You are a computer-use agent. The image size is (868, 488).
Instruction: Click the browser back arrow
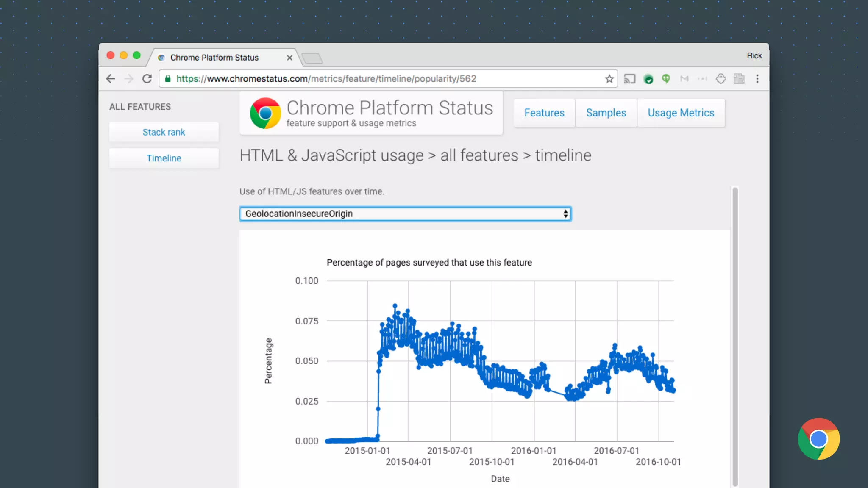111,79
